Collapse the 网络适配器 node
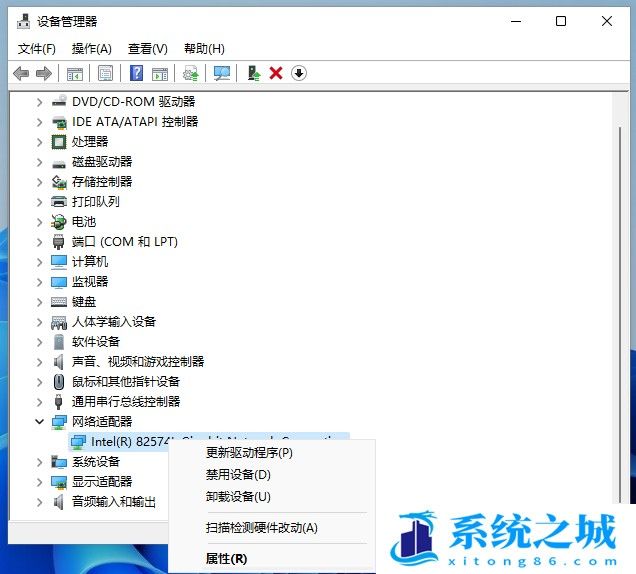 coord(39,421)
